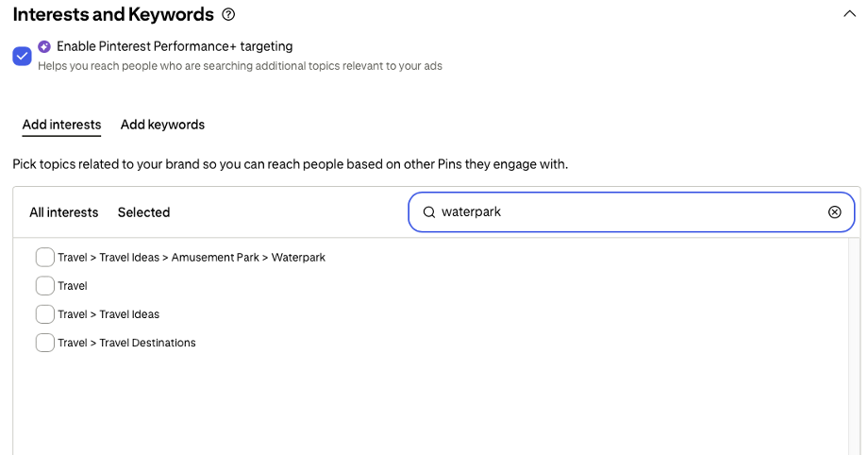Show the Selected interests list
The image size is (868, 455).
(x=144, y=212)
